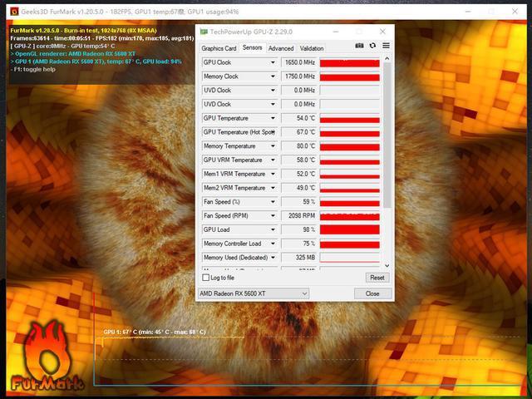Switch to the Sensors tab
This screenshot has height=399, width=532.
pos(253,47)
